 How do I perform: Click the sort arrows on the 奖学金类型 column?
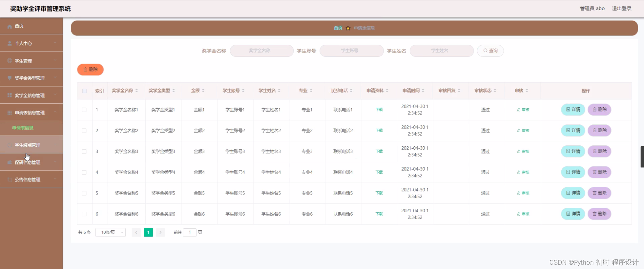coord(174,91)
